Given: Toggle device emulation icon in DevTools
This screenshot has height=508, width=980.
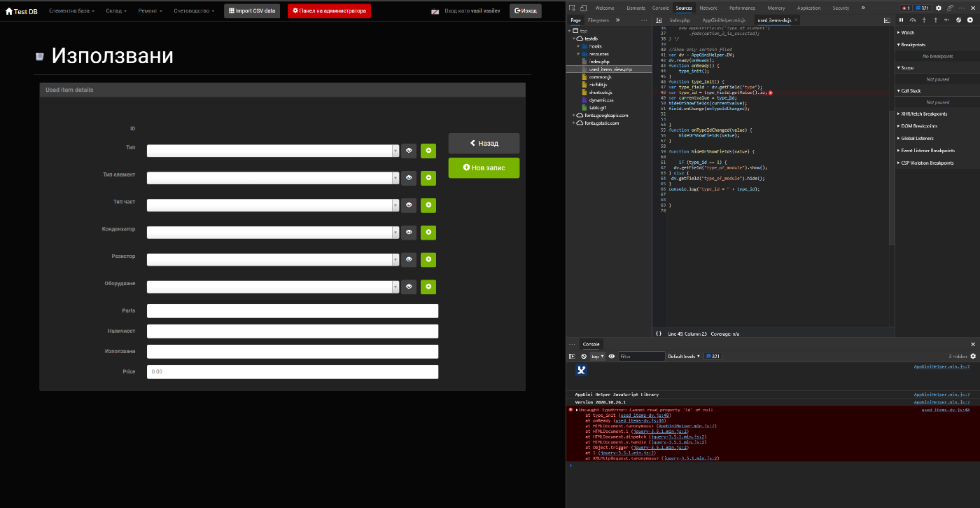Looking at the screenshot, I should (x=583, y=8).
